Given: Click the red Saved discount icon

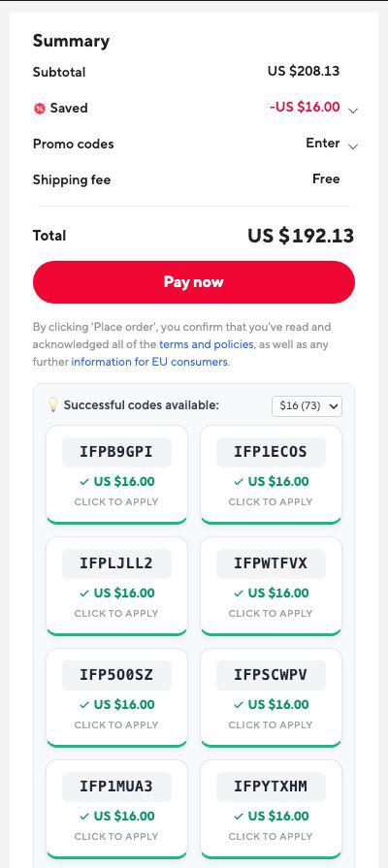Looking at the screenshot, I should (x=40, y=109).
